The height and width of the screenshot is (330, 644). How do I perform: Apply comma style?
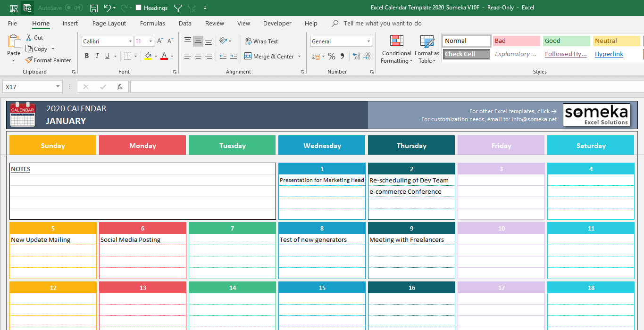343,56
